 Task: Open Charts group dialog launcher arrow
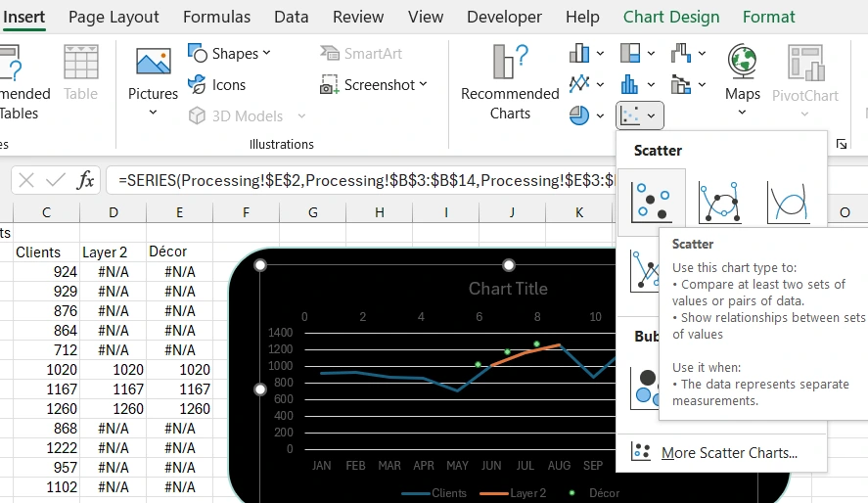(841, 144)
